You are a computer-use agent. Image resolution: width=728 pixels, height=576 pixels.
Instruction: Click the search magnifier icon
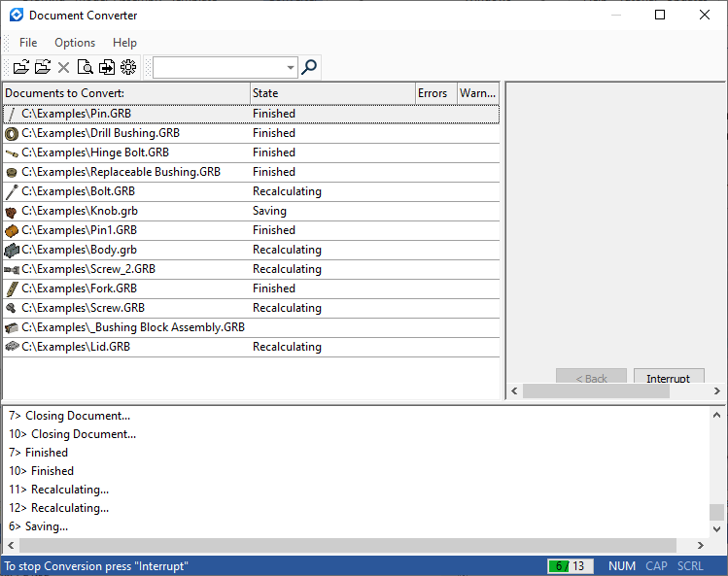point(309,67)
